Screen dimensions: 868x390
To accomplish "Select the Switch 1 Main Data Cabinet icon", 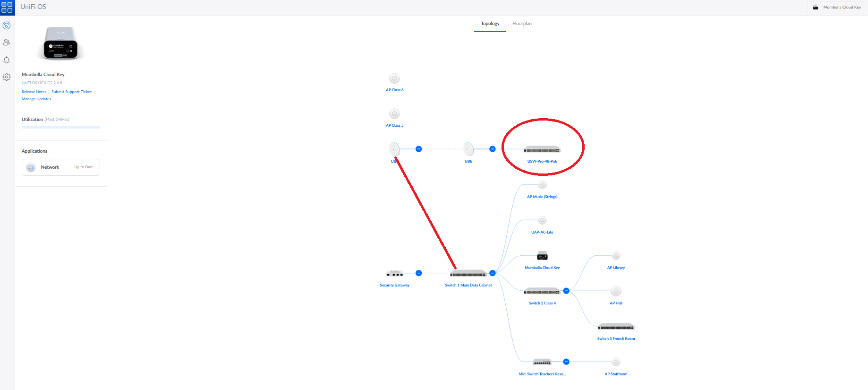I will click(468, 274).
